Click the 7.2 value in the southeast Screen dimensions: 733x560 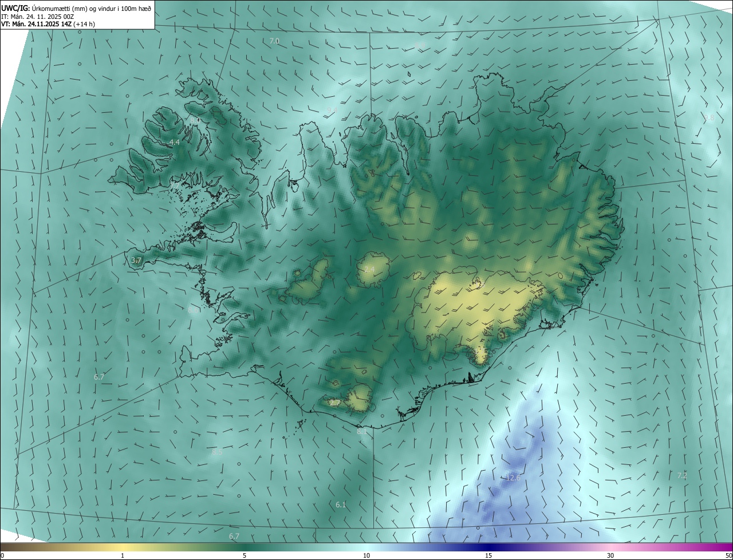click(x=682, y=475)
